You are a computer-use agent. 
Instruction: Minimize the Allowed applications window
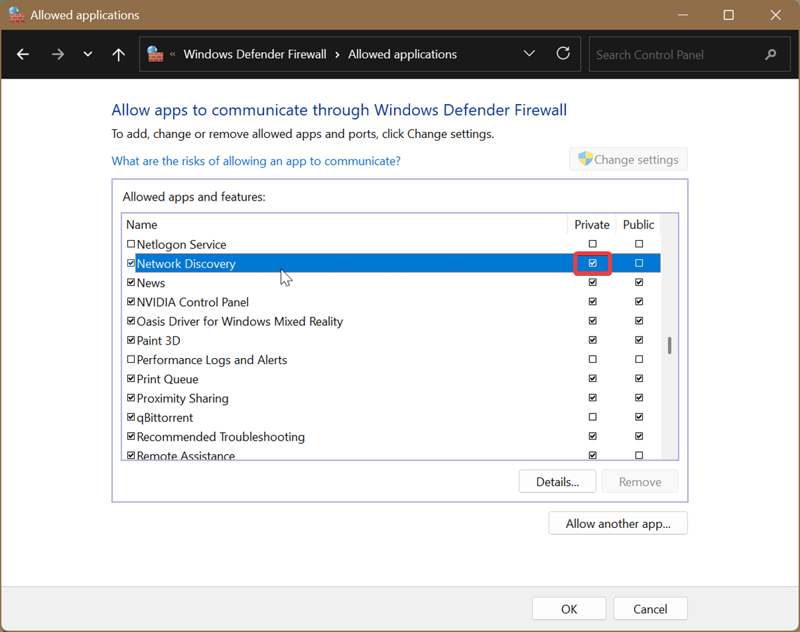[683, 15]
